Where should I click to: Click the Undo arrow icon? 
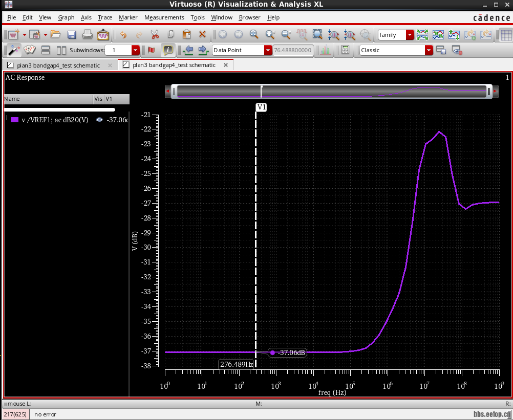click(123, 35)
